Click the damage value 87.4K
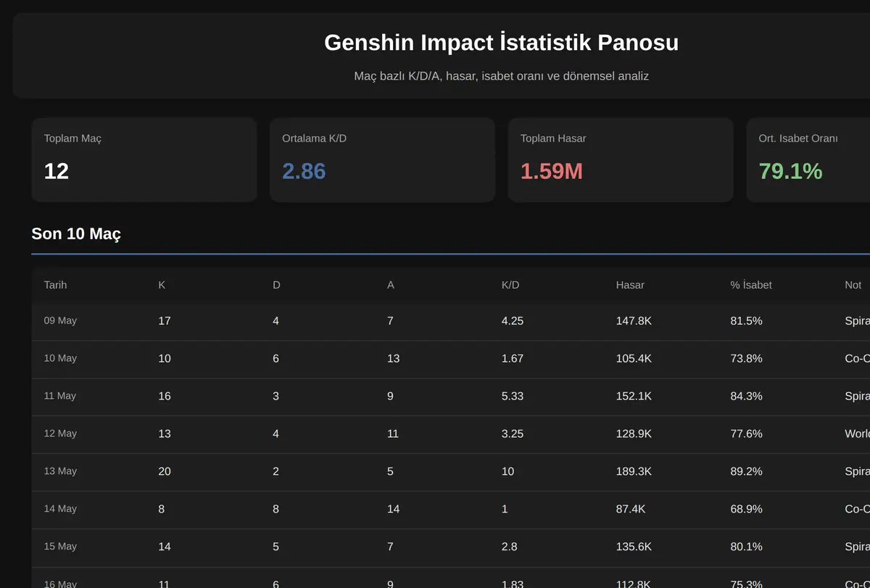The height and width of the screenshot is (588, 870). 631,509
